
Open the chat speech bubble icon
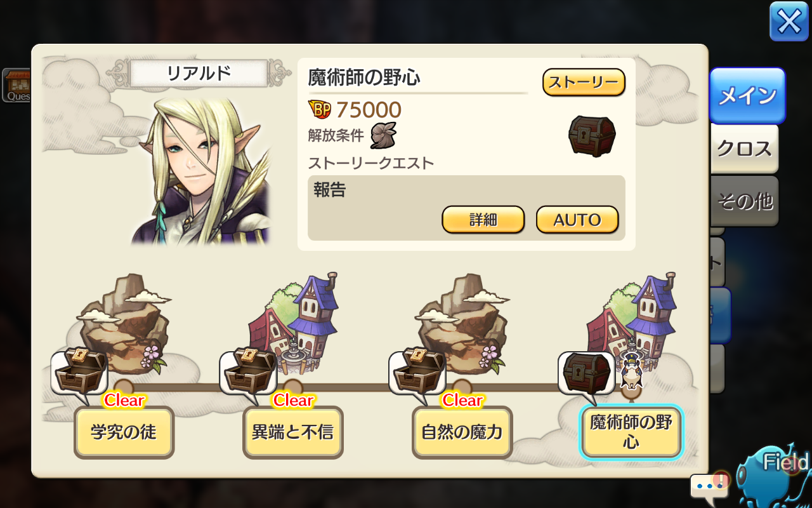tap(709, 486)
